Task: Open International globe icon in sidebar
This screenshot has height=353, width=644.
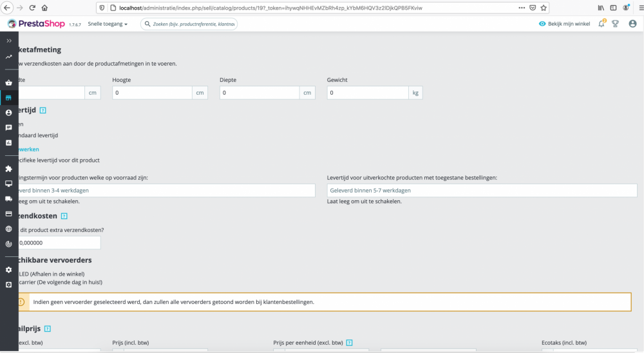Action: [x=8, y=229]
